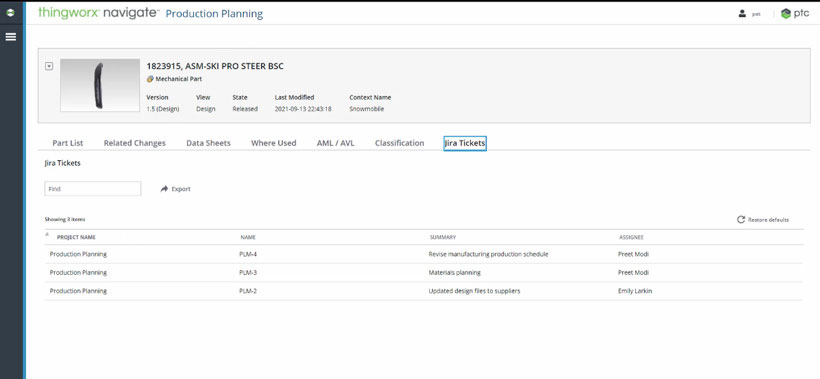Click Production Planning in PLM-3 row
The width and height of the screenshot is (820, 379).
(78, 273)
